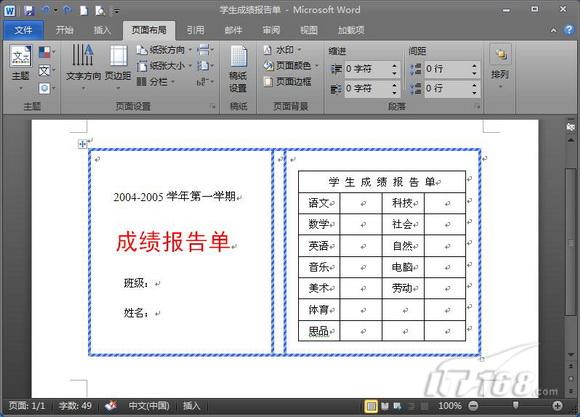This screenshot has width=580, height=417.
Task: Click the Save icon in quick access toolbar
Action: tap(28, 10)
